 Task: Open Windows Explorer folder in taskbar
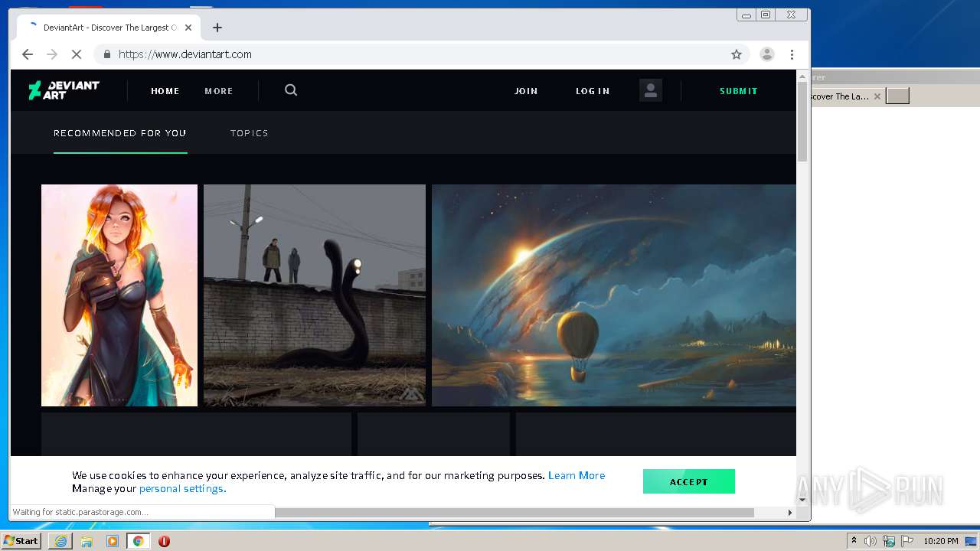(87, 541)
